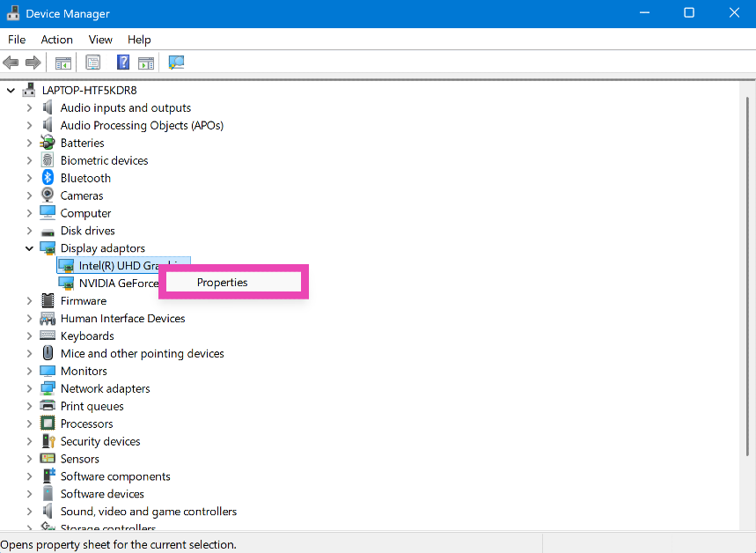Image resolution: width=756 pixels, height=553 pixels.
Task: Expand the Audio inputs and outputs node
Action: 29,107
